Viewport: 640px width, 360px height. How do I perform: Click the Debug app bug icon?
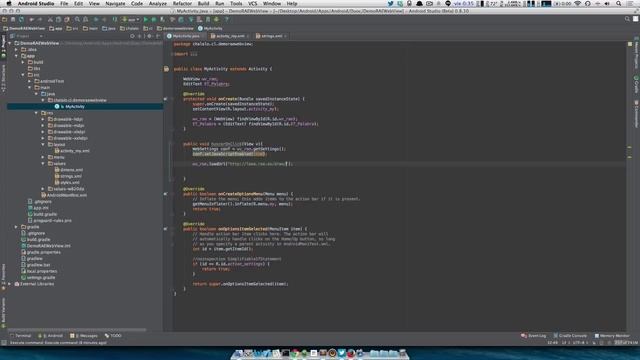click(154, 20)
